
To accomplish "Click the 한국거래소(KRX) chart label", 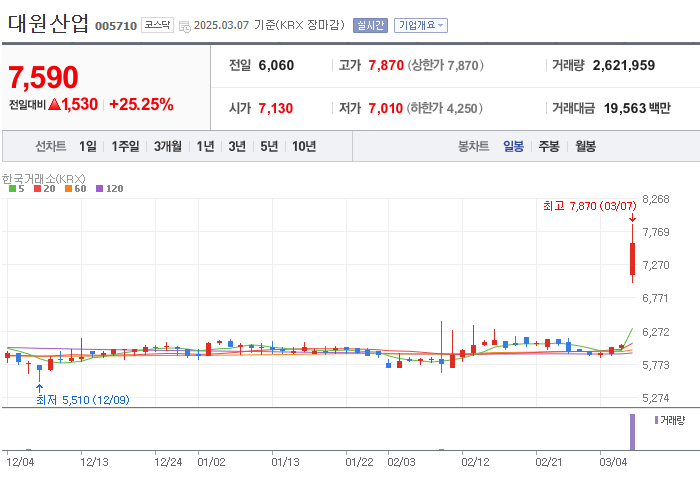I will [44, 179].
